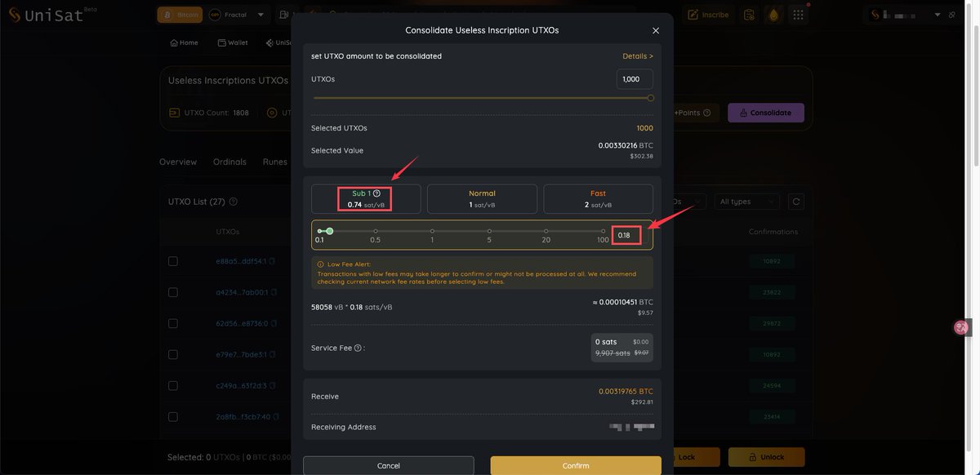This screenshot has height=475, width=980.
Task: Select the Bitcoin network button
Action: pyautogui.click(x=180, y=15)
